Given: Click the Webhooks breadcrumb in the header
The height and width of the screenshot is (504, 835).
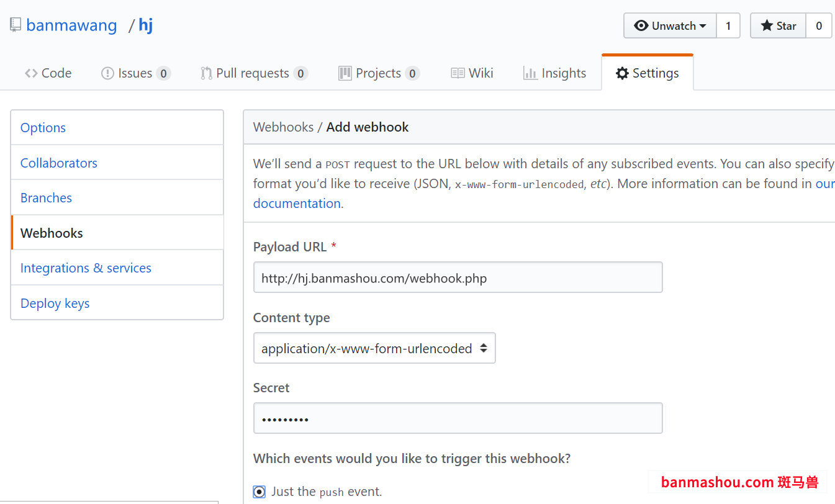Looking at the screenshot, I should tap(283, 127).
